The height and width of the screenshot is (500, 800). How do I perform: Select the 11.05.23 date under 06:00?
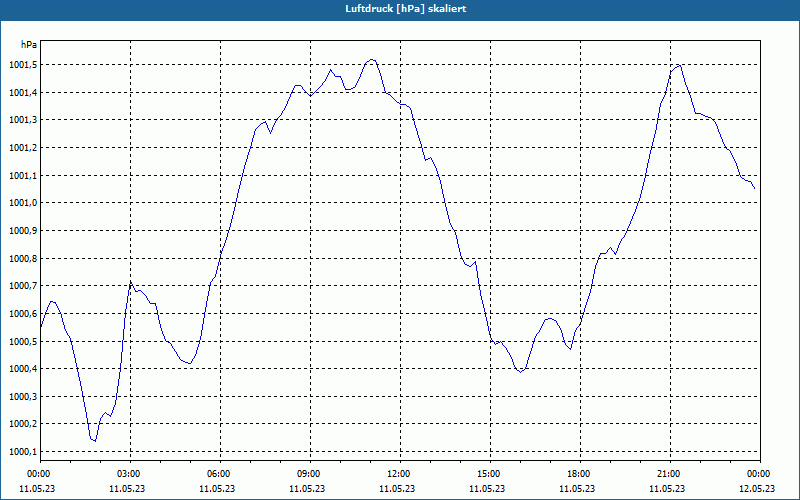point(216,489)
